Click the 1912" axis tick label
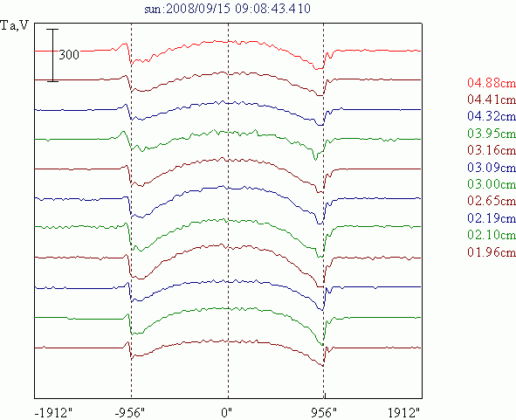Image resolution: width=516 pixels, height=420 pixels. (x=404, y=412)
